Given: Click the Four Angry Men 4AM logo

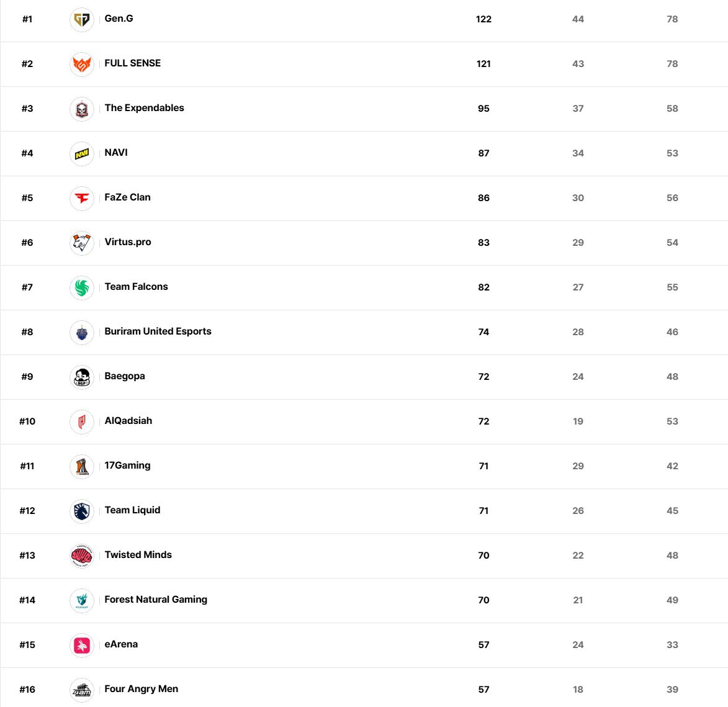Looking at the screenshot, I should coord(82,690).
